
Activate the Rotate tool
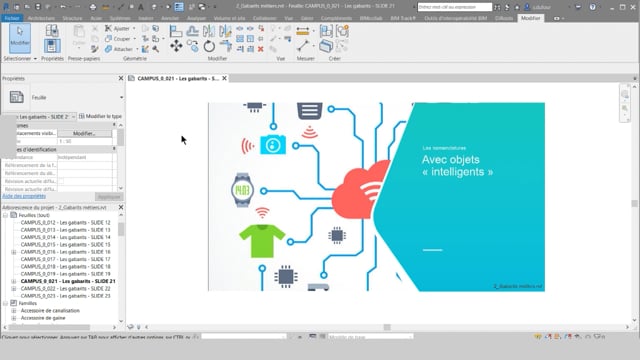[x=209, y=46]
